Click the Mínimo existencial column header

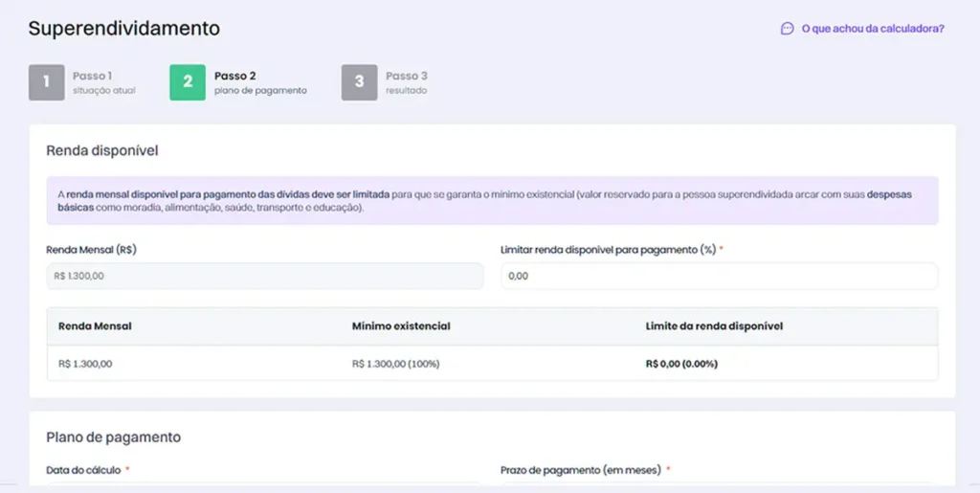coord(401,326)
